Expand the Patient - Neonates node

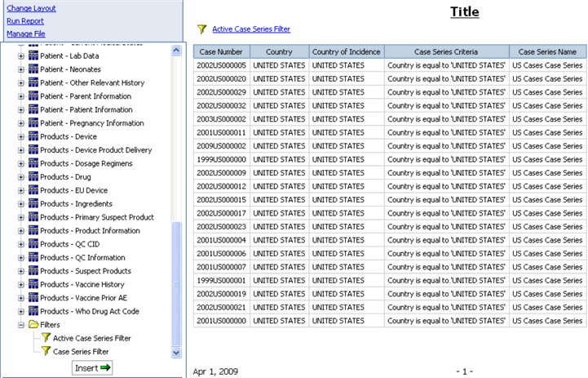tap(21, 70)
